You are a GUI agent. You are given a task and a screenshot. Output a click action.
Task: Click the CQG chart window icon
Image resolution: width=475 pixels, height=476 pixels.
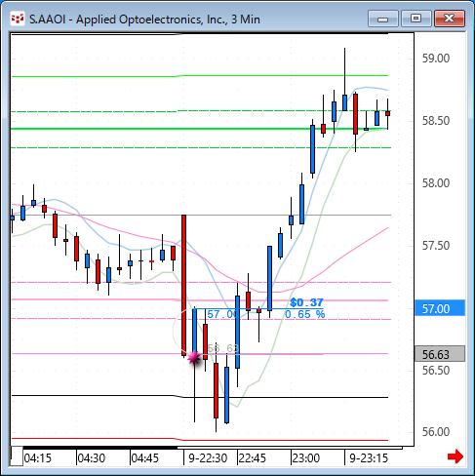(x=18, y=19)
